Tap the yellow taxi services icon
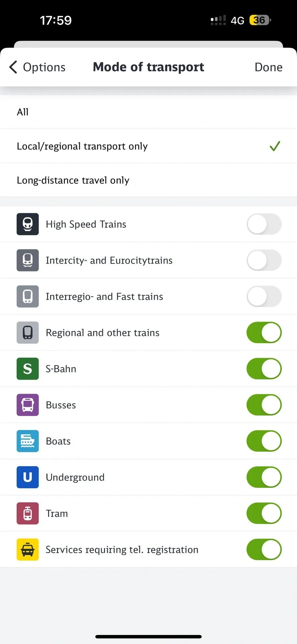297x644 pixels. tap(28, 549)
